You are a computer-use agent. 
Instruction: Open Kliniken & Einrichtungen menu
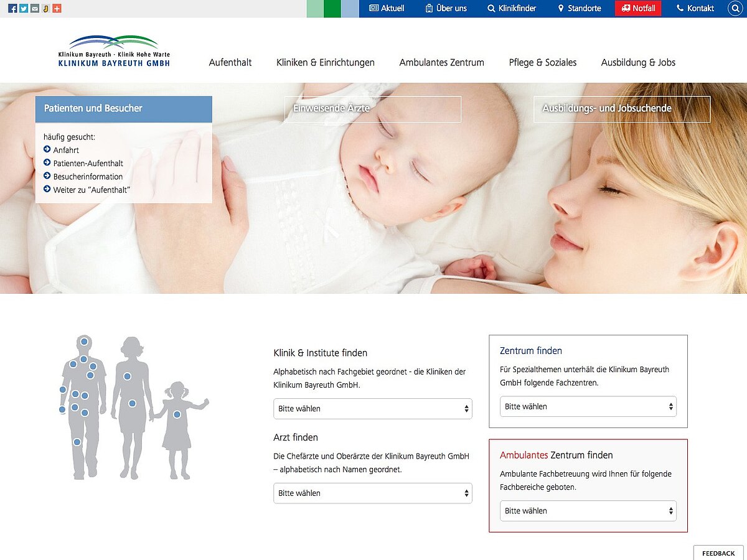326,62
